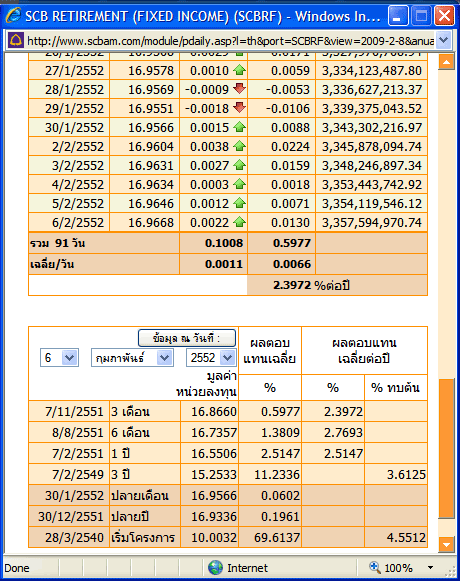The height and width of the screenshot is (581, 460).
Task: Click the มูลค่าหน่วยลงทุน header label
Action: tap(206, 384)
